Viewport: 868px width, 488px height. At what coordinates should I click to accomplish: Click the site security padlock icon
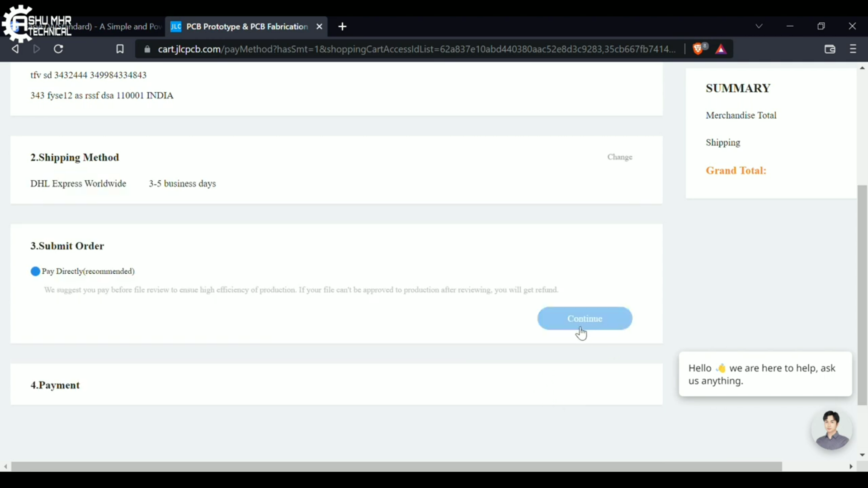[147, 50]
